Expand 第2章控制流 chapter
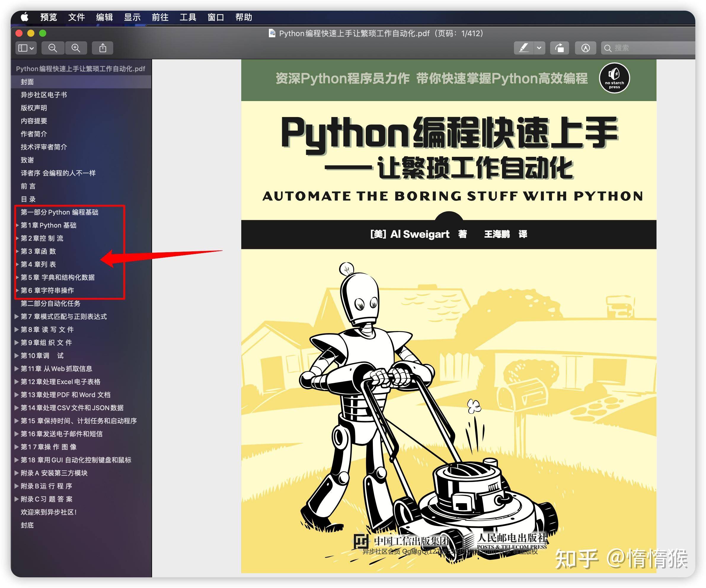 [x=17, y=238]
